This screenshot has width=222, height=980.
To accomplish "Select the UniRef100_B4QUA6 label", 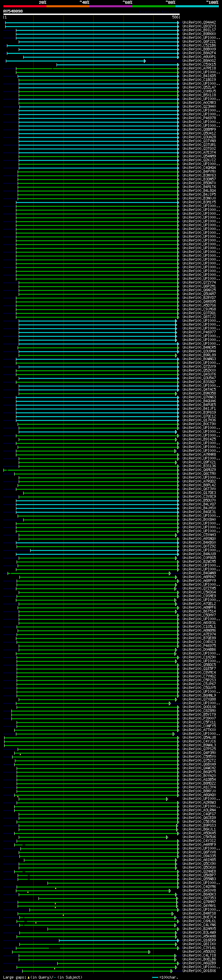I will [199, 401].
